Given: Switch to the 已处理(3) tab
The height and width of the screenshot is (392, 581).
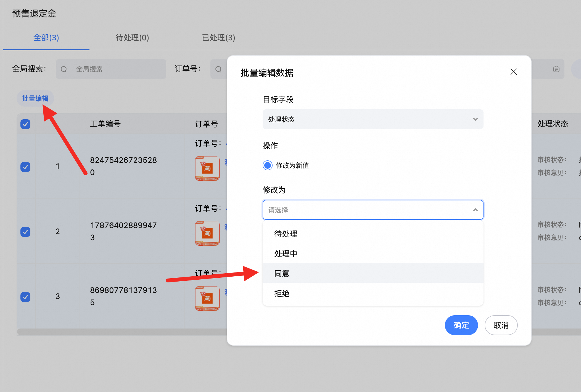Looking at the screenshot, I should tap(218, 38).
